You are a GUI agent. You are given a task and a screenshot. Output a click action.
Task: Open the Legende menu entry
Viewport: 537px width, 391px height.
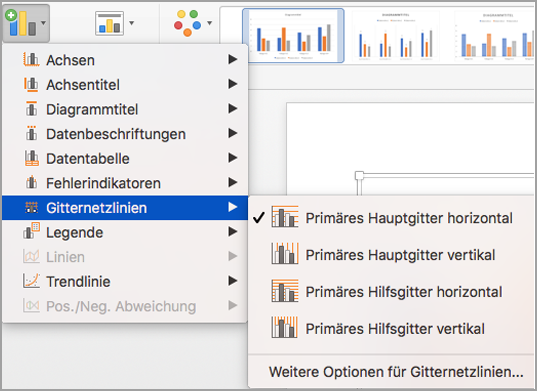pos(125,232)
